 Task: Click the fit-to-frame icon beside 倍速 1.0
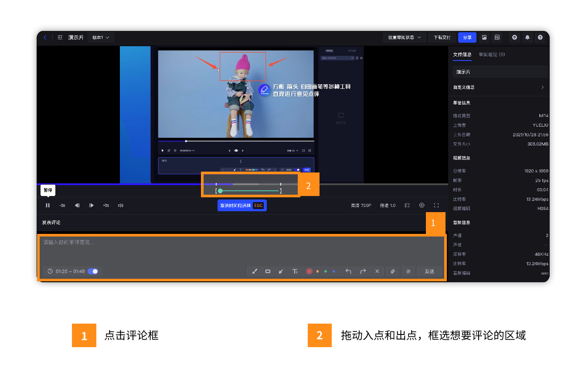[x=407, y=206]
